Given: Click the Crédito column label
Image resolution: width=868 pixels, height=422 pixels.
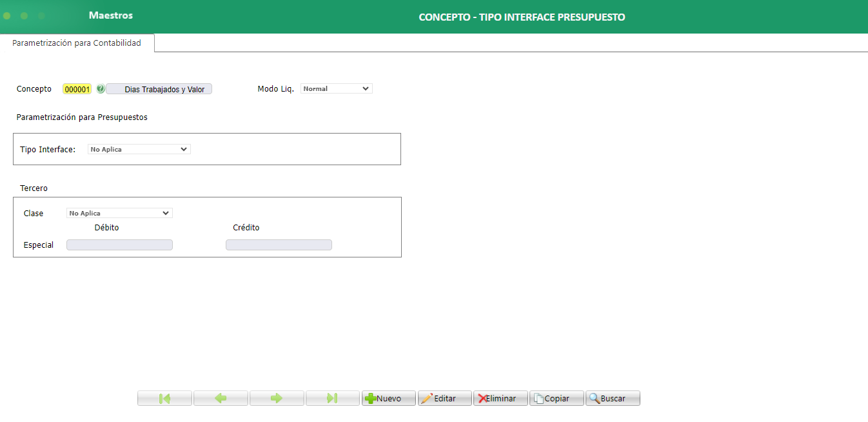Looking at the screenshot, I should click(246, 228).
